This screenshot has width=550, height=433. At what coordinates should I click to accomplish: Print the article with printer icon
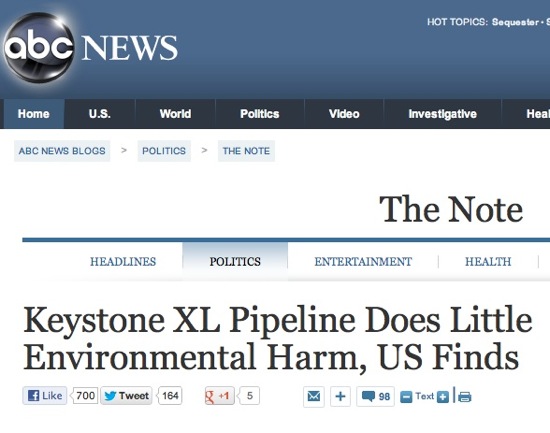[464, 397]
